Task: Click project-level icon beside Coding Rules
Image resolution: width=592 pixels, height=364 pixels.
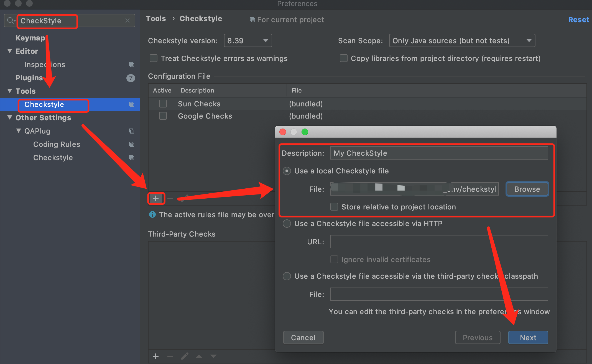Action: (x=132, y=144)
